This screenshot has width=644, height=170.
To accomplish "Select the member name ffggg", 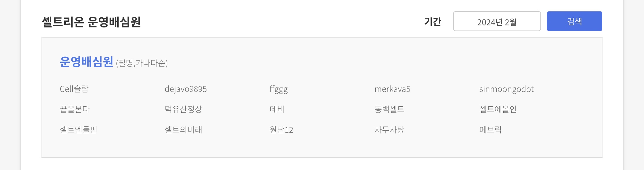I will 279,89.
